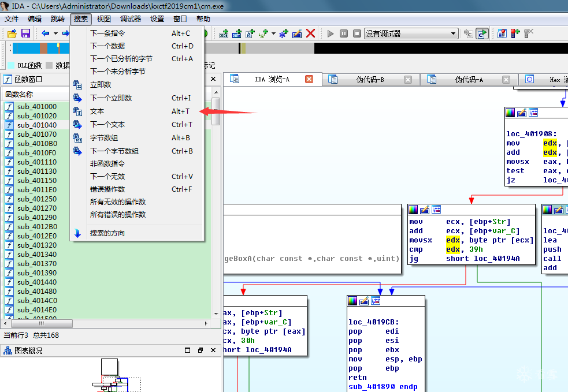Click color palette icon above loc_4019CB node
The image size is (568, 392).
(x=352, y=301)
